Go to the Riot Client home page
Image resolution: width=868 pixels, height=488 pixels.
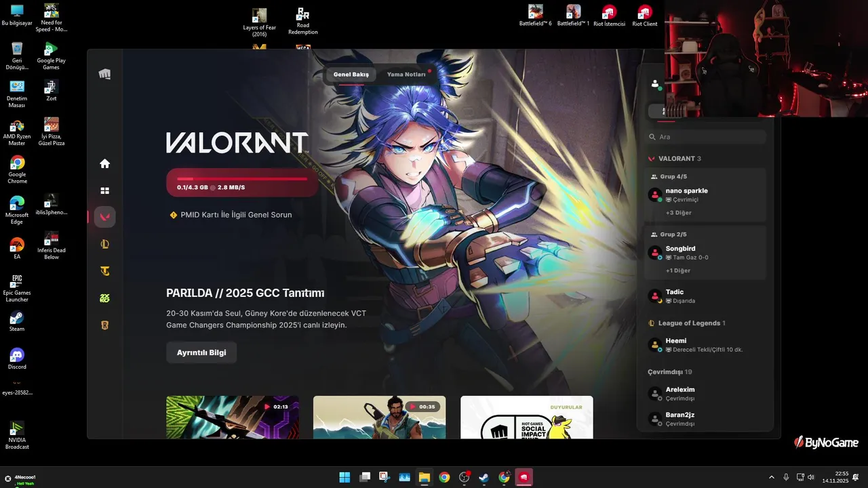104,163
